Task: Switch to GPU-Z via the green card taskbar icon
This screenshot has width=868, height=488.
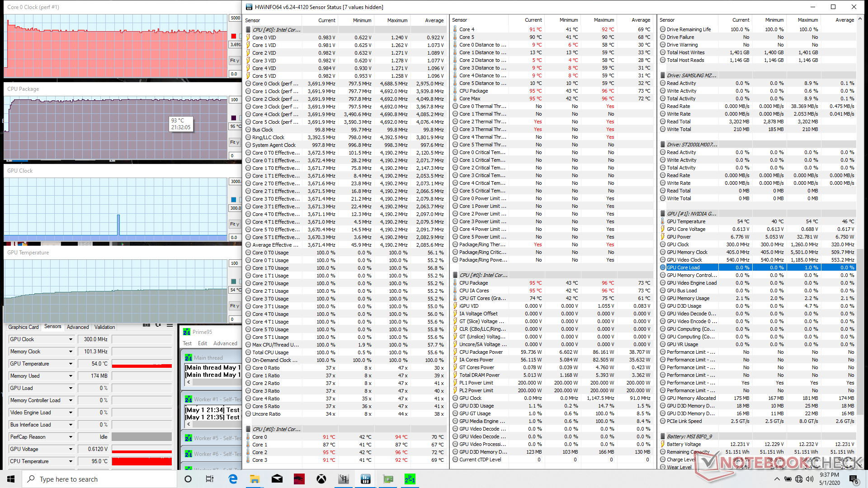Action: (388, 479)
